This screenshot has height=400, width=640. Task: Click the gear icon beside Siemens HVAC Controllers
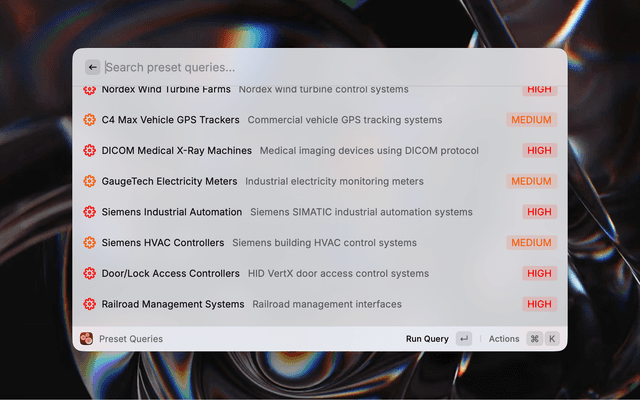[x=89, y=243]
